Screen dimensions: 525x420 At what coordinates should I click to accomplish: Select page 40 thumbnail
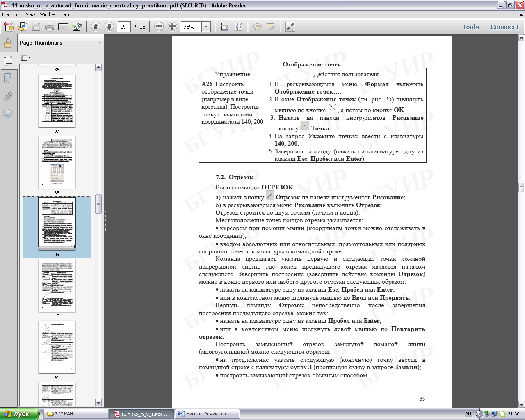57,285
